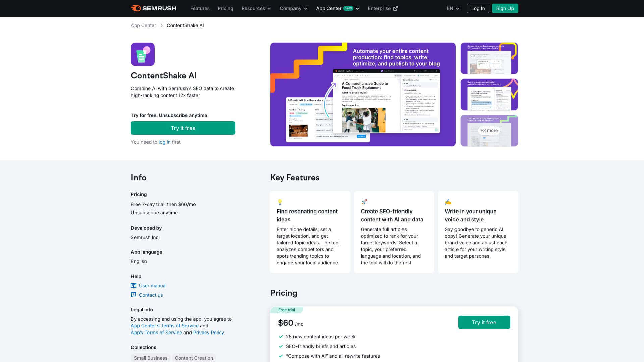Click the new badge beside App Center
Image resolution: width=644 pixels, height=362 pixels.
point(348,8)
